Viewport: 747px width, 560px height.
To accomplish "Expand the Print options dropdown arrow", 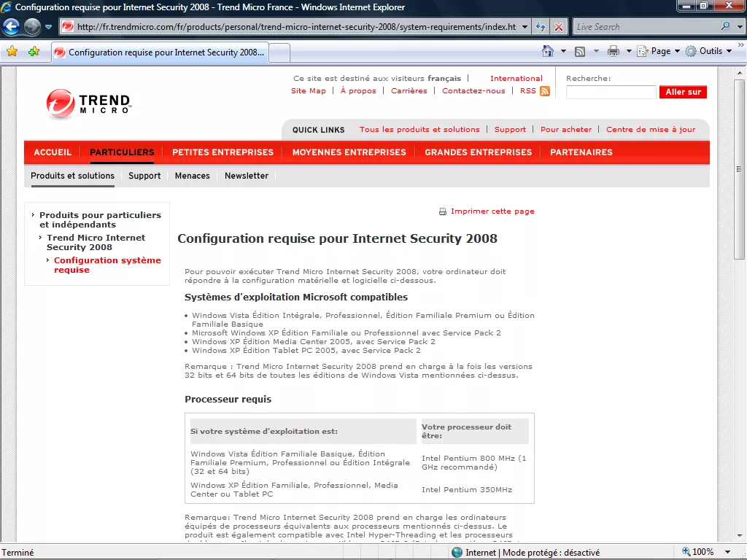I will pos(628,51).
